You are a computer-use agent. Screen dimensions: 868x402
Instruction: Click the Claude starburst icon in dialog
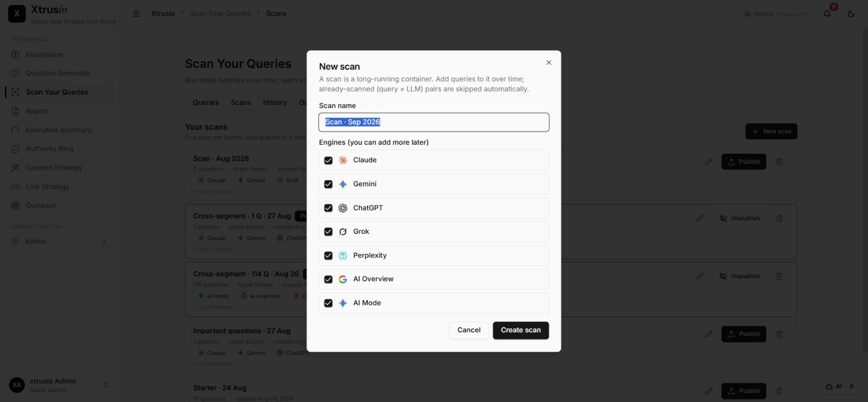click(x=343, y=160)
